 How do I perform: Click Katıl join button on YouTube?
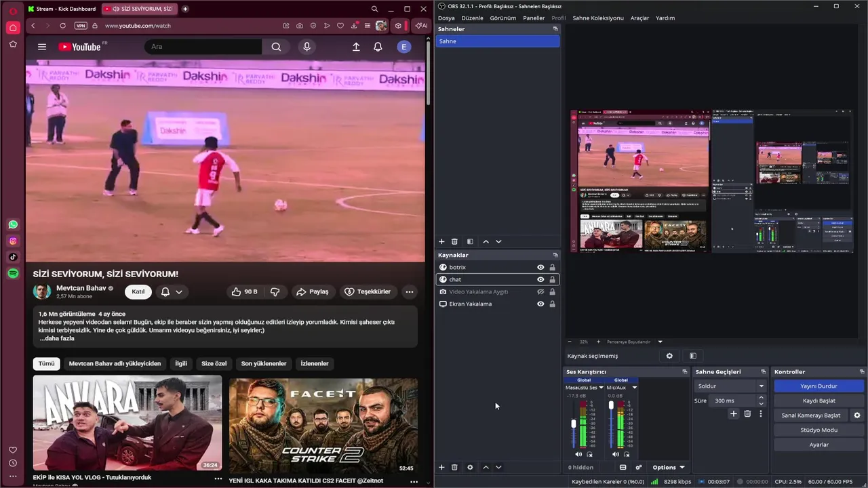point(138,291)
